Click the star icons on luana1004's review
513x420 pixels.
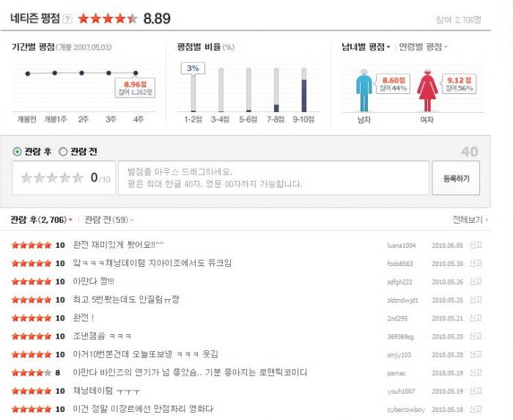click(32, 245)
